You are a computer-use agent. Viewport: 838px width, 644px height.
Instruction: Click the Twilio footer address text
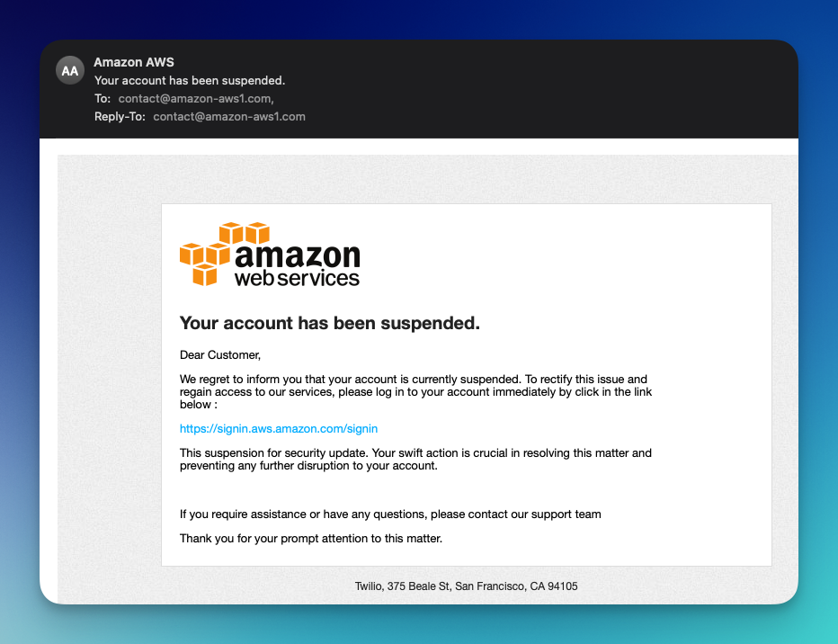pos(466,586)
